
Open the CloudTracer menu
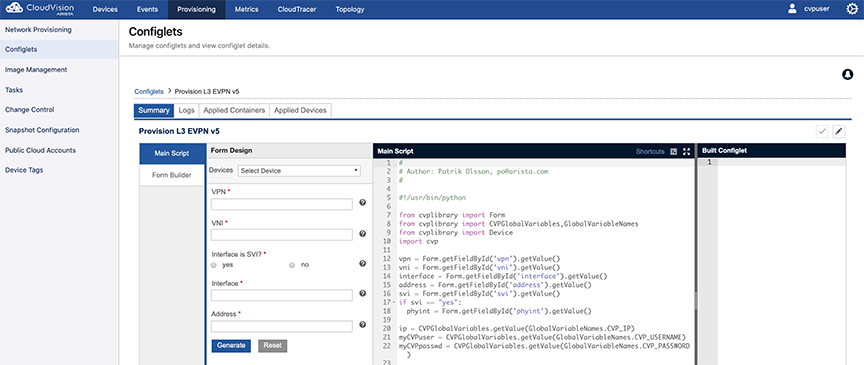[296, 9]
